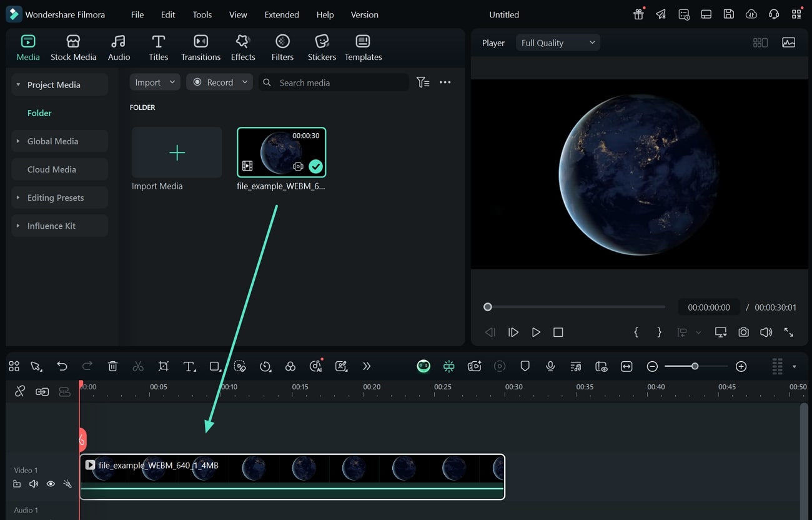Image resolution: width=812 pixels, height=520 pixels.
Task: Open the Stickers tab
Action: 322,48
